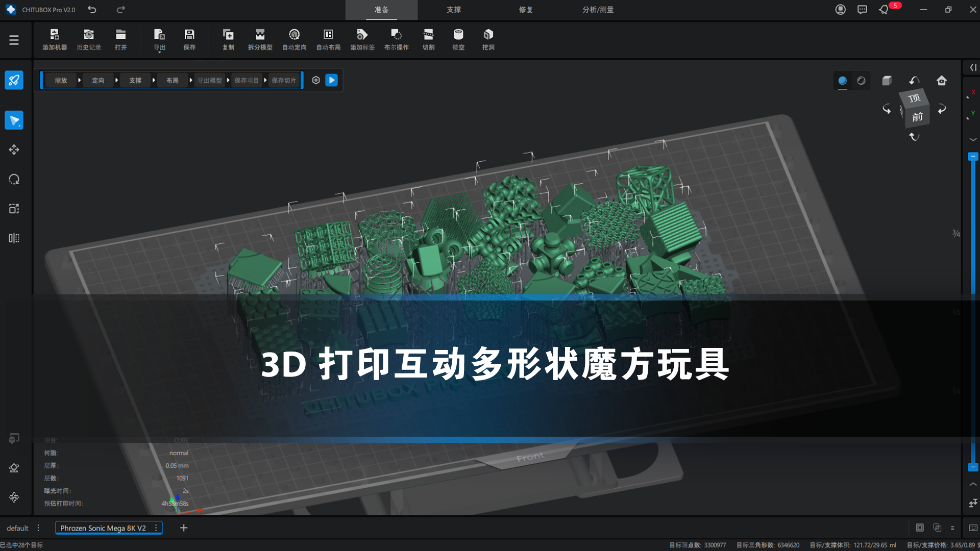Click the bottom handle of layer slider
Viewport: 980px width, 551px height.
[973, 467]
